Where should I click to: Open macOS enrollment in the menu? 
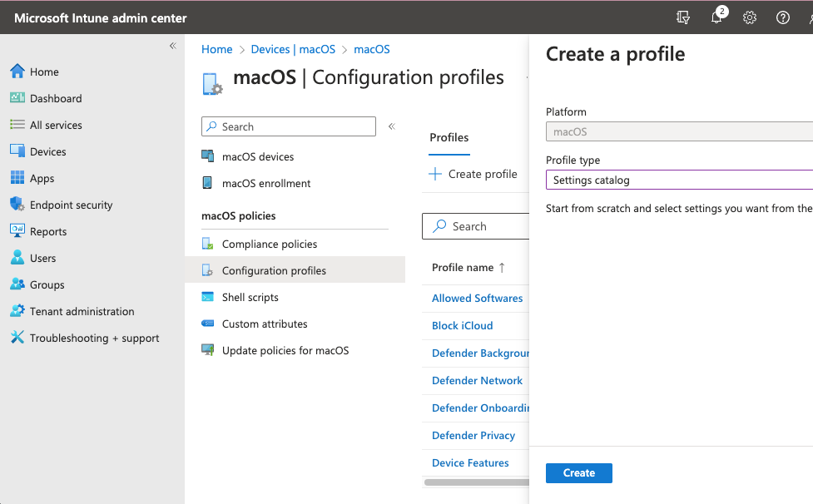point(266,183)
